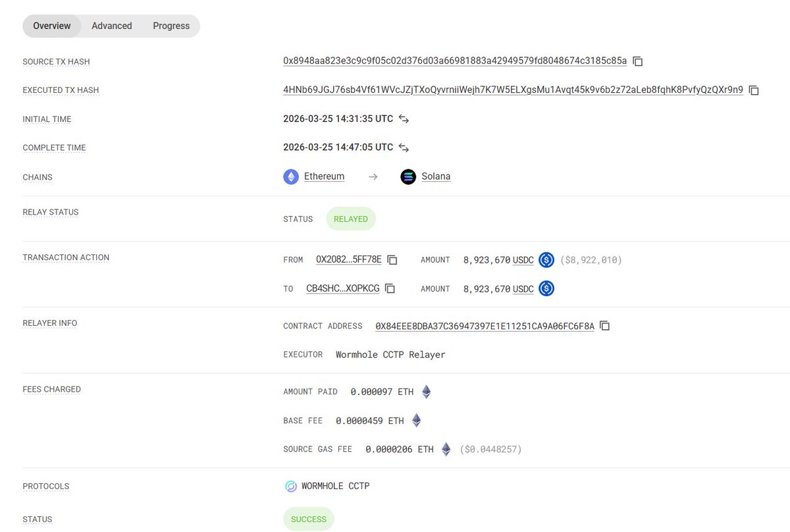
Task: Click the 2026-03-25 14:31:35 UTC timestamp
Action: [338, 119]
